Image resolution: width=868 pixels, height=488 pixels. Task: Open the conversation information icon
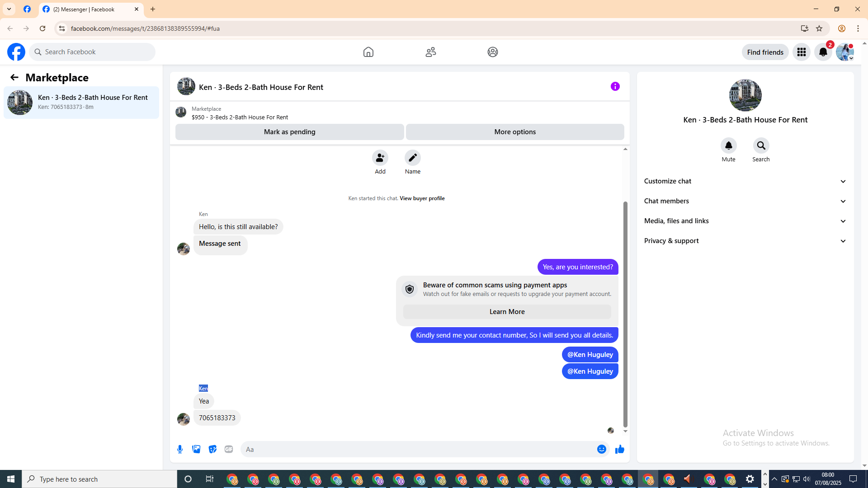[x=615, y=86]
